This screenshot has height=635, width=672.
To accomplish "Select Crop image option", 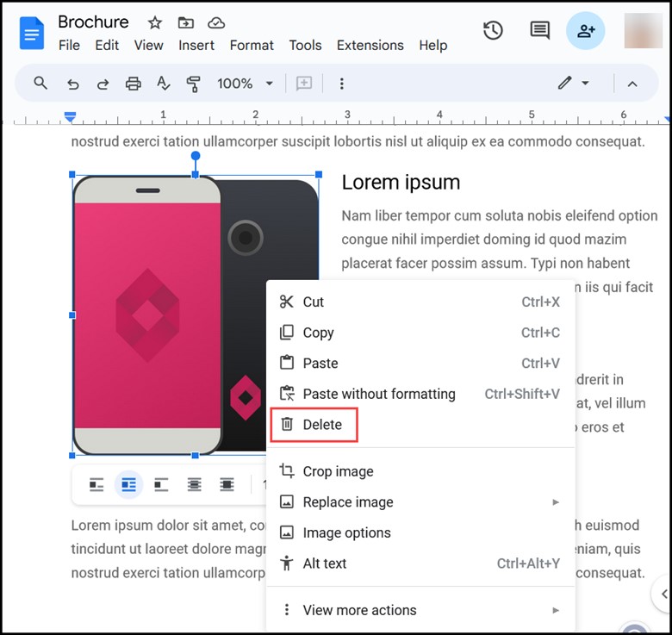I will pyautogui.click(x=420, y=471).
